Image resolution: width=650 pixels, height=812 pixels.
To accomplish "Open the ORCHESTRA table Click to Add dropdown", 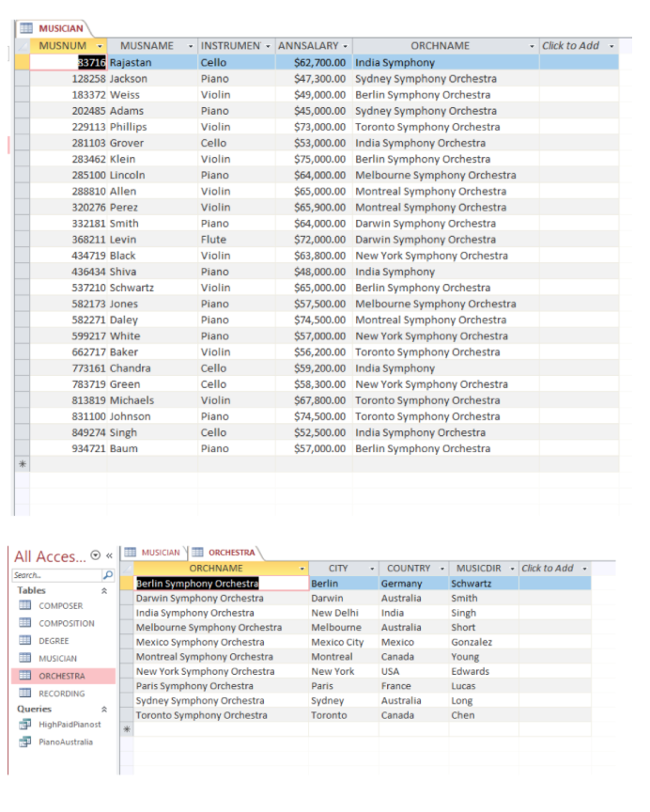I will tap(585, 569).
